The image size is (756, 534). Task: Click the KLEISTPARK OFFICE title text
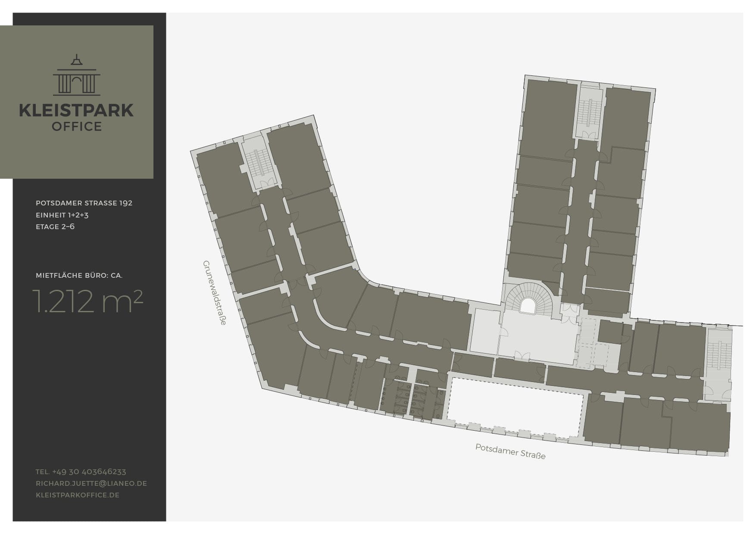(77, 116)
